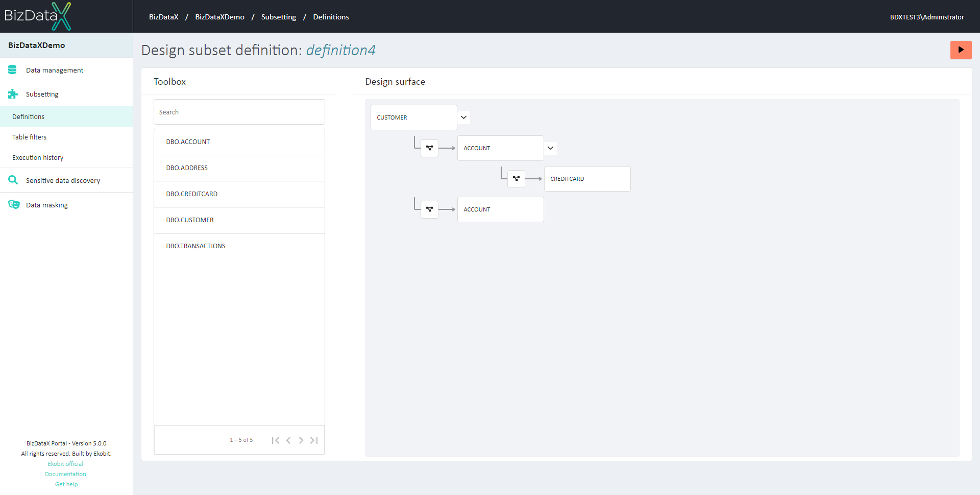Click definition4 title text
Screen dimensions: 980x495
(340, 50)
